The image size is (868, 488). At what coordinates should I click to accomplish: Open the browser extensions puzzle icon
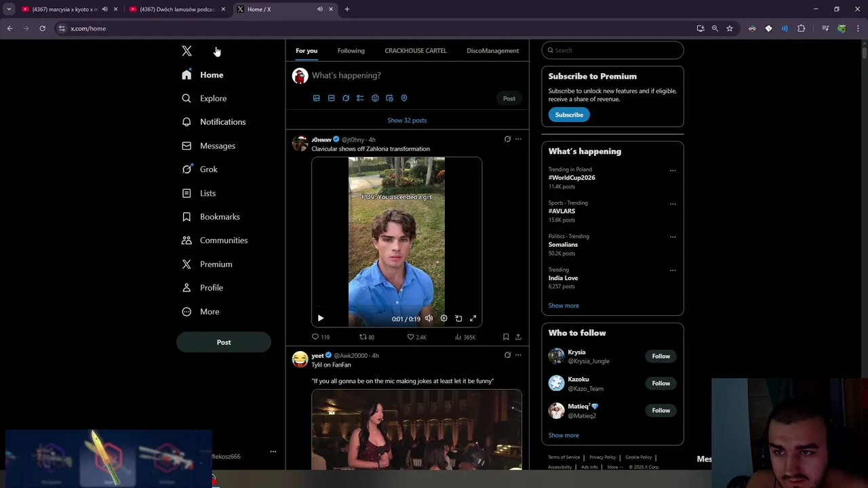(801, 28)
